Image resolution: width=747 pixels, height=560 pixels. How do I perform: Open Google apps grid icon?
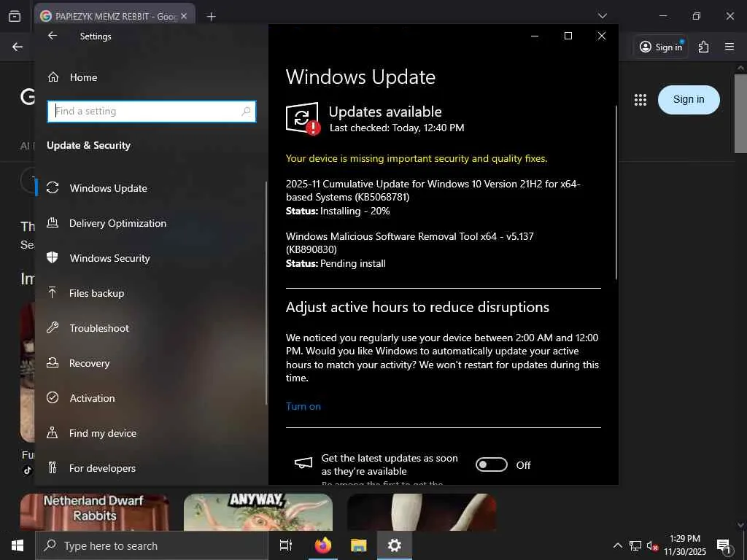tap(640, 100)
